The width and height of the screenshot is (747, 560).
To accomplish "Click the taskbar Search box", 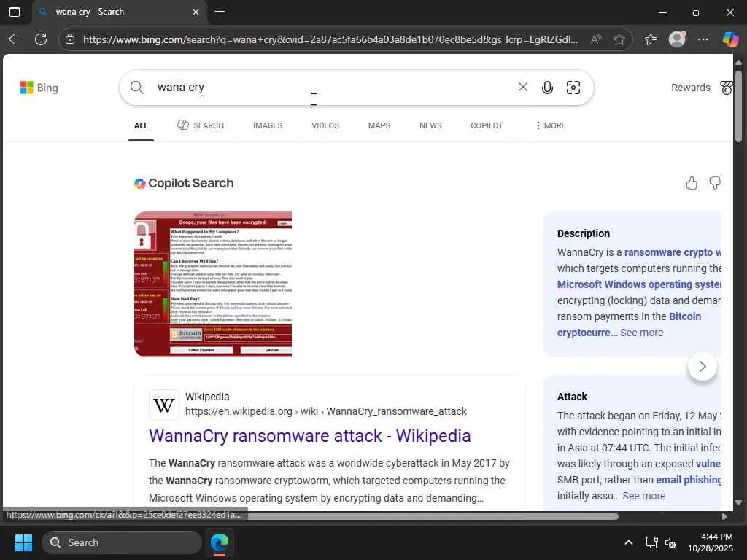I will coord(122,542).
